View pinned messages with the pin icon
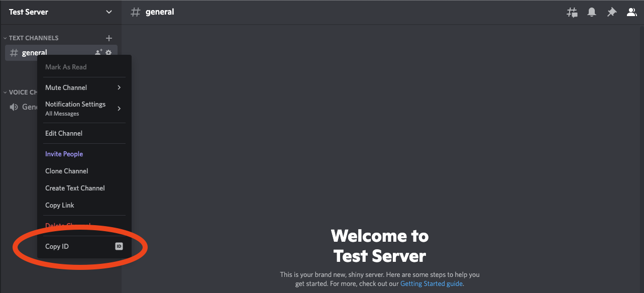 (612, 12)
